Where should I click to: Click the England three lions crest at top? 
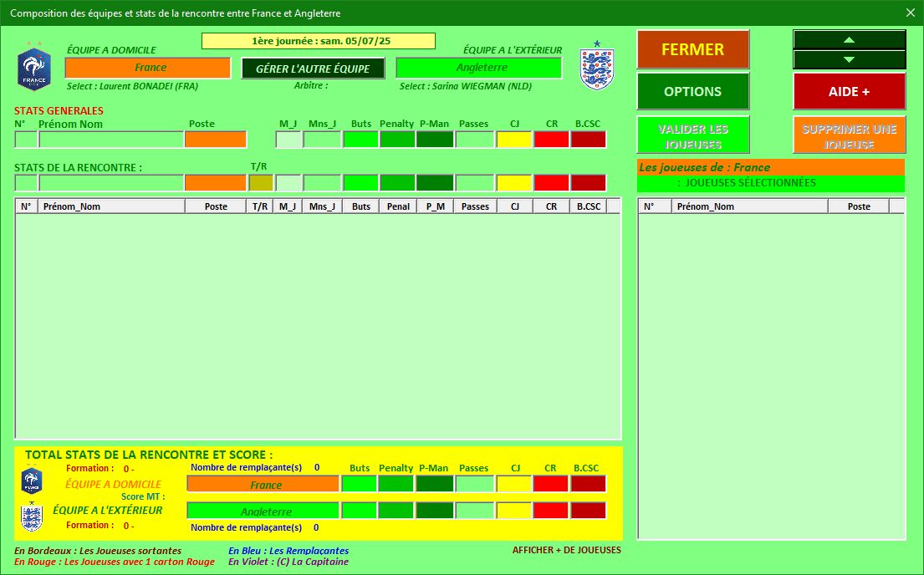(x=597, y=67)
